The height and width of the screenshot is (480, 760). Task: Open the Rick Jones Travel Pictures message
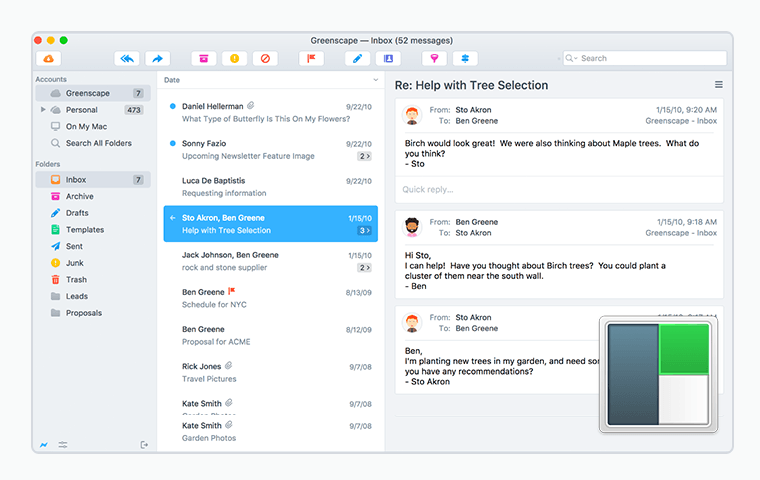click(x=270, y=372)
